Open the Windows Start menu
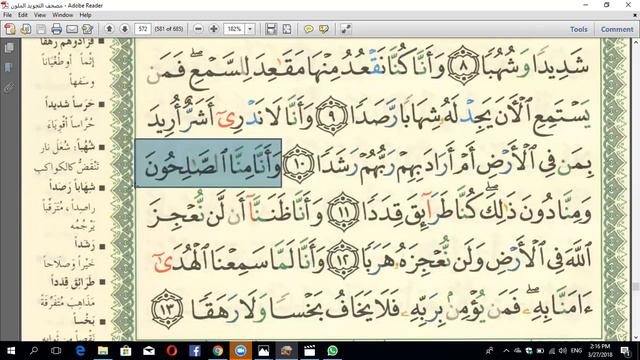Image resolution: width=640 pixels, height=360 pixels. [11, 351]
